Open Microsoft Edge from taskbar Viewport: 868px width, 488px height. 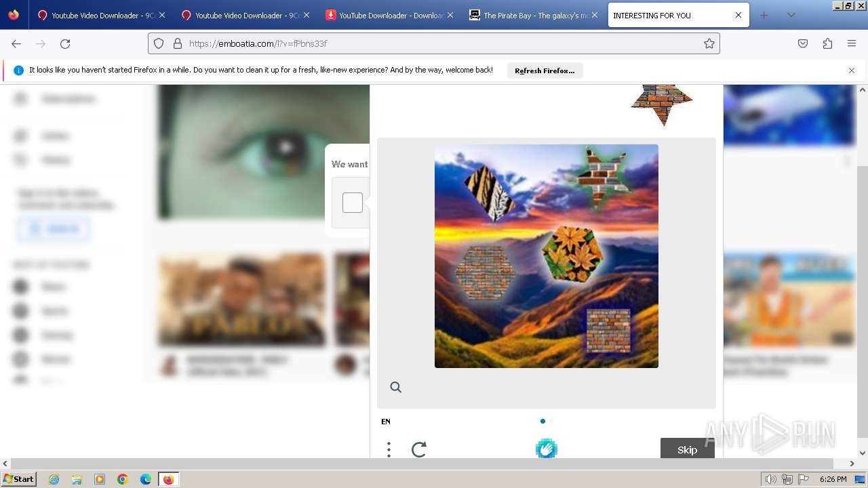point(146,479)
